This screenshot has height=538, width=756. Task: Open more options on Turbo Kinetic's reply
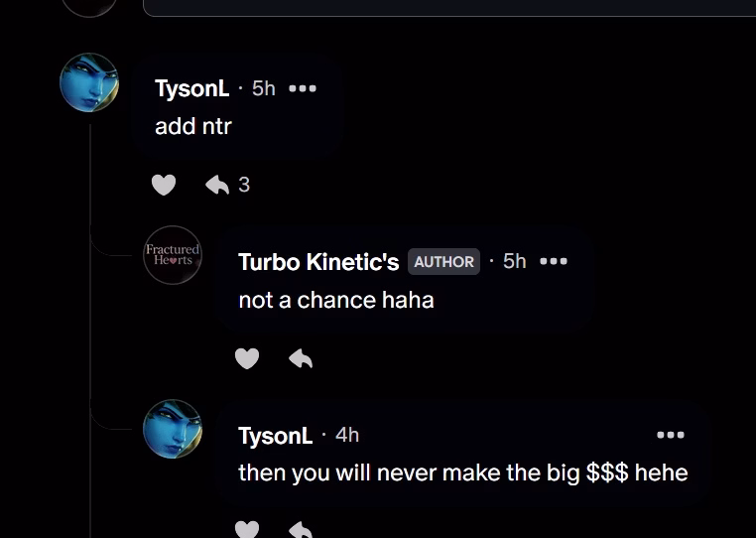(x=554, y=261)
